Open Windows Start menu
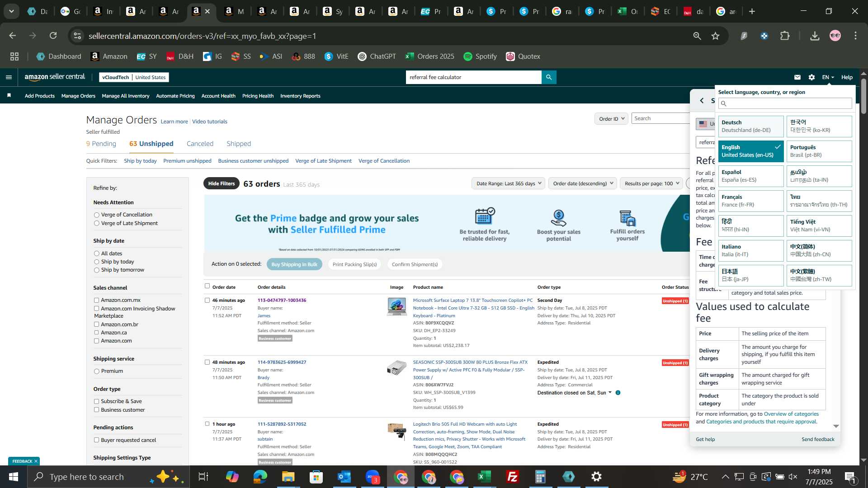Screen dimensions: 868x488 14,477
